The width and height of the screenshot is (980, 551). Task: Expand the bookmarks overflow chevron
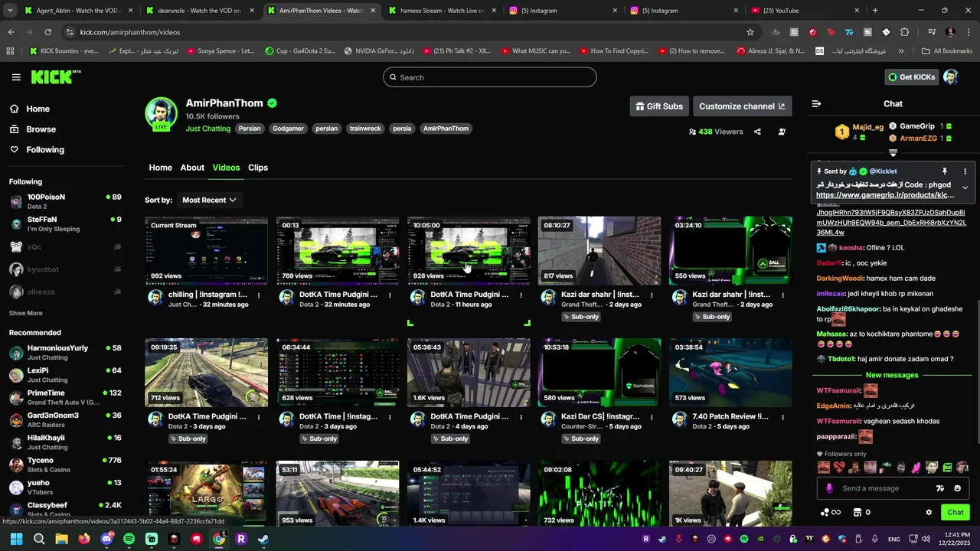coord(901,51)
